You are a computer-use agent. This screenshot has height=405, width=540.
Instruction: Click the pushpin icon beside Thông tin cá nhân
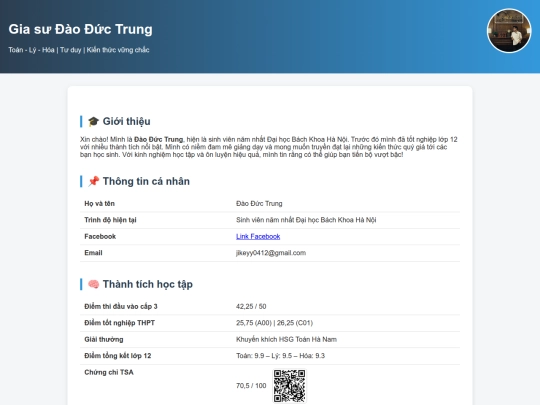pos(93,181)
